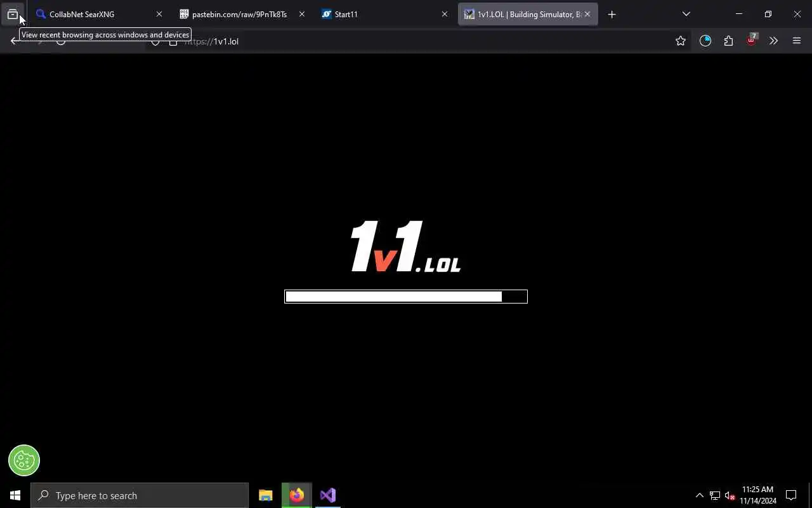Open cookie preferences green badge icon

tap(24, 460)
